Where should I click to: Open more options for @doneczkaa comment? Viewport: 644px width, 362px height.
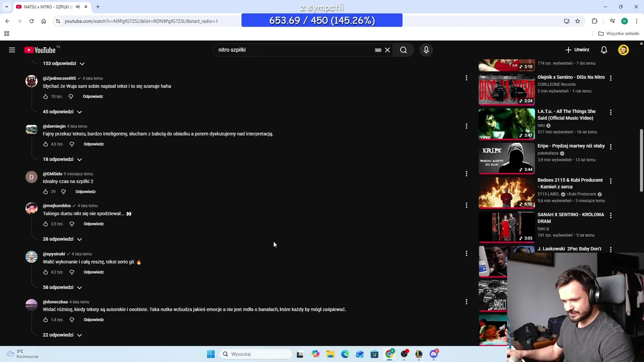(x=466, y=302)
